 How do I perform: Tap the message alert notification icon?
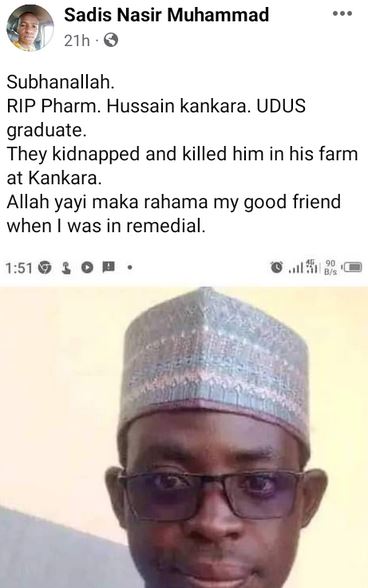108,267
